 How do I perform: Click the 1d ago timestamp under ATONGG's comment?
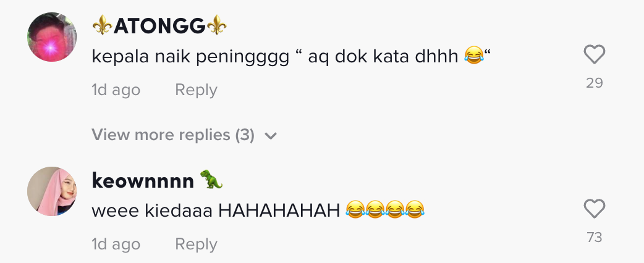[116, 90]
